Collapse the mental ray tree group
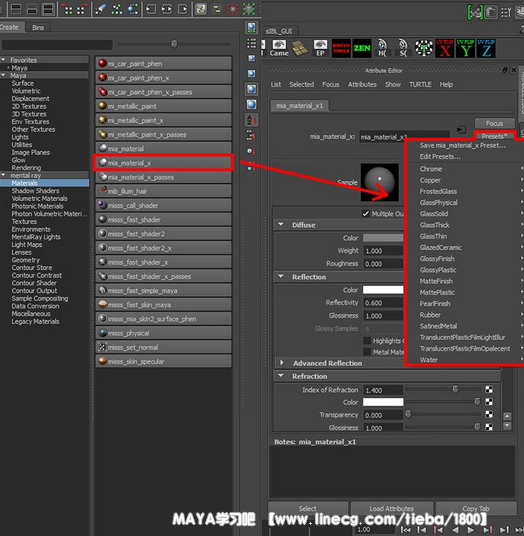The image size is (524, 536). click(x=3, y=175)
